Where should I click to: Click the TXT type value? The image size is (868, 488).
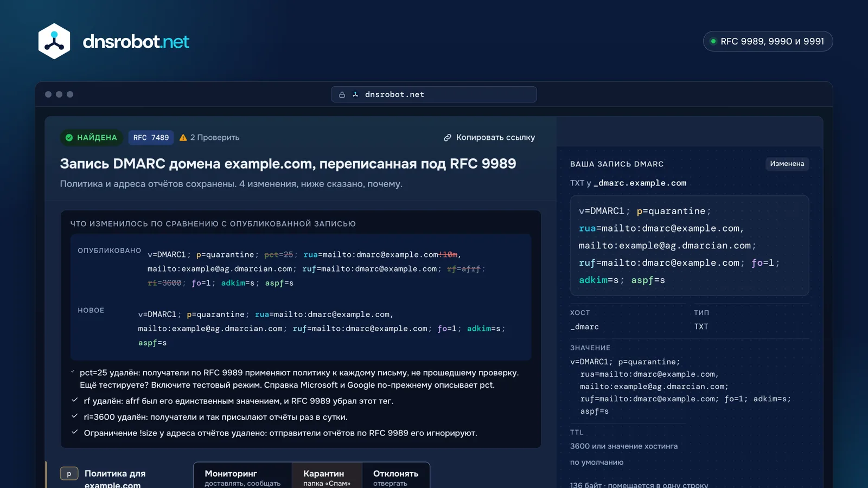click(701, 326)
